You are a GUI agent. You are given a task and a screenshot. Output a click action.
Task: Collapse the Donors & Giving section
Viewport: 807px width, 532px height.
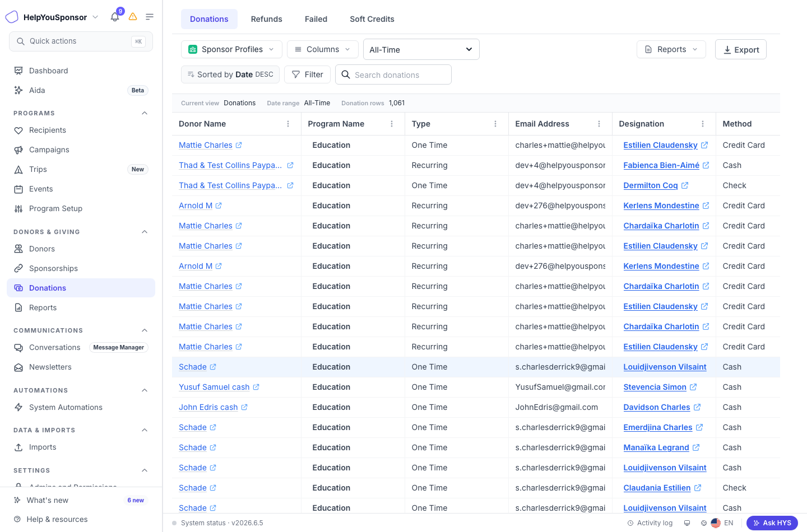(x=145, y=232)
